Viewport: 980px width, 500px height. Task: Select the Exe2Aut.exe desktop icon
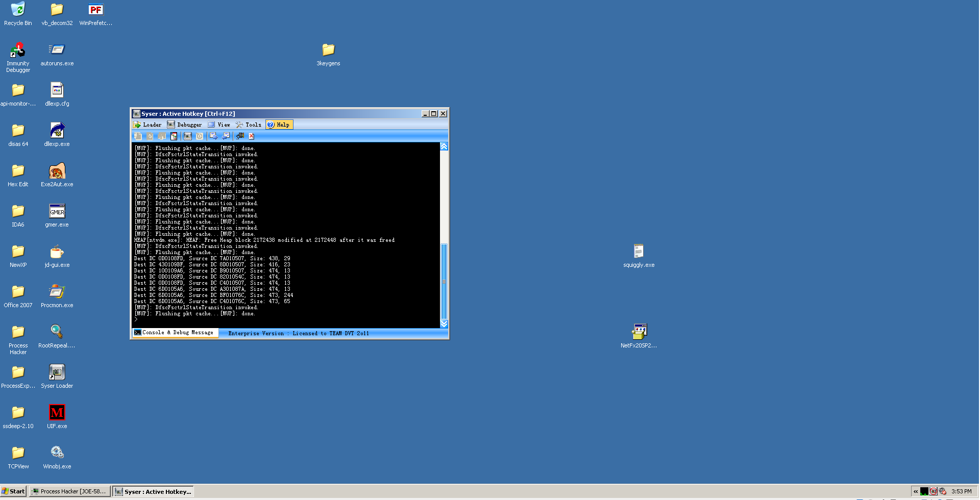(x=57, y=176)
